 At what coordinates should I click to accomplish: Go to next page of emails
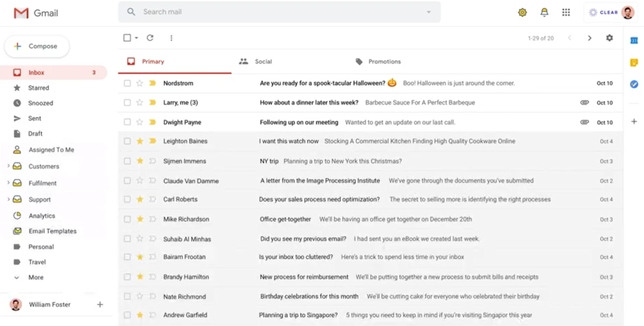(x=589, y=38)
